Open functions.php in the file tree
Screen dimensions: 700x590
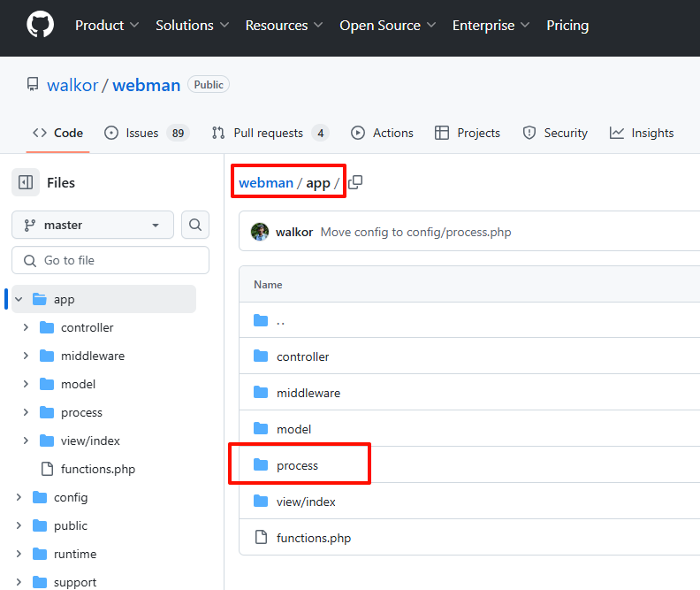pyautogui.click(x=98, y=469)
